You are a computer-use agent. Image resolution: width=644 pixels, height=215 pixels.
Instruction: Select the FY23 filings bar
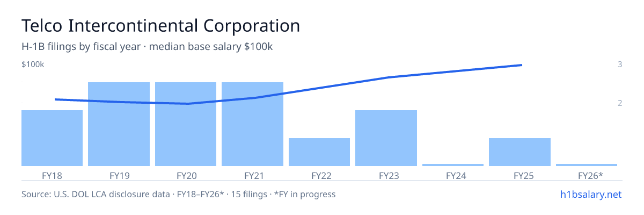click(386, 138)
